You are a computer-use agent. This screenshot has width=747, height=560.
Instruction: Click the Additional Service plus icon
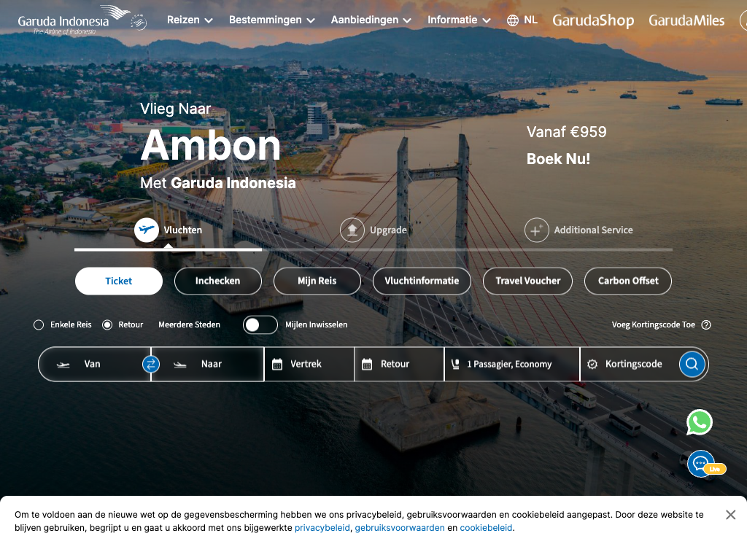(536, 230)
